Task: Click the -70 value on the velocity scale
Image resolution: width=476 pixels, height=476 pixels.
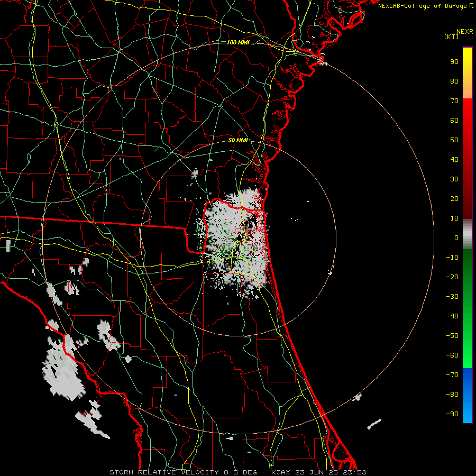Action: click(452, 375)
